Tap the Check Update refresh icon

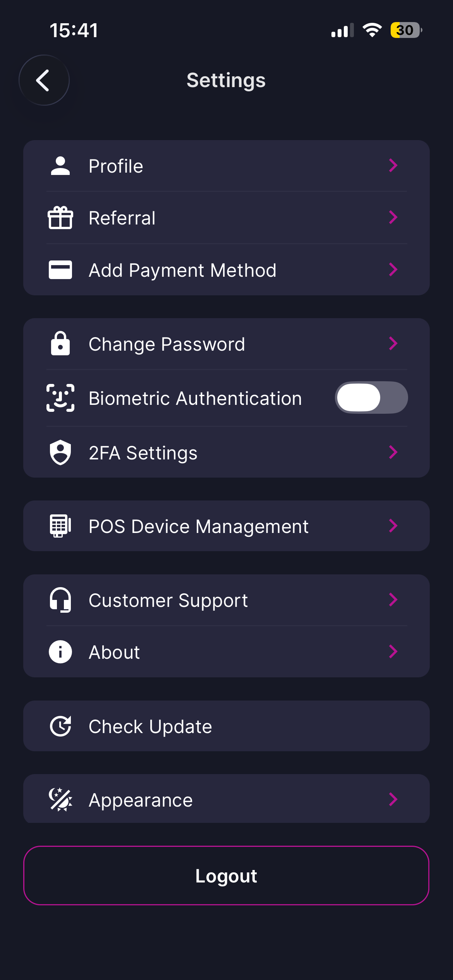click(60, 726)
